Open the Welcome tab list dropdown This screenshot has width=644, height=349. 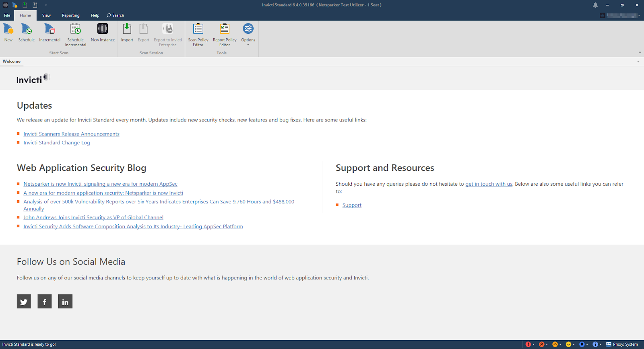click(x=638, y=62)
